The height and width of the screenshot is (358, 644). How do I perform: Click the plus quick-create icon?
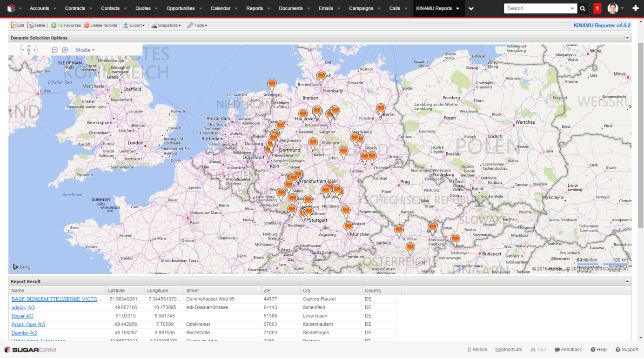coord(636,8)
